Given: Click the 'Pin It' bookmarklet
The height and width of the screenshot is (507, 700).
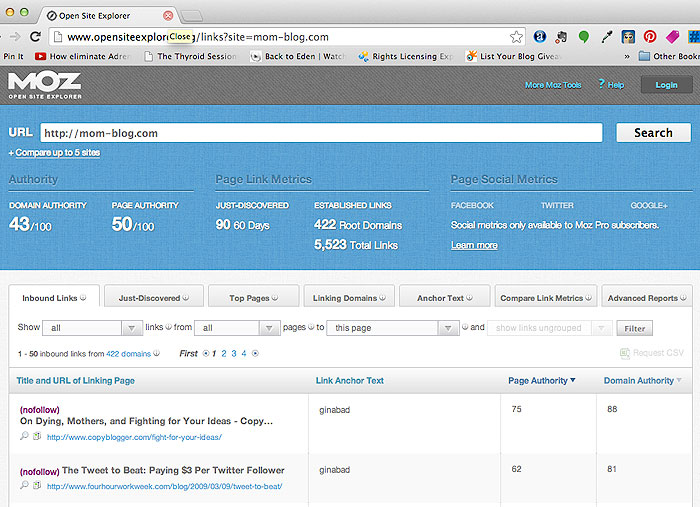Looking at the screenshot, I should pyautogui.click(x=13, y=56).
